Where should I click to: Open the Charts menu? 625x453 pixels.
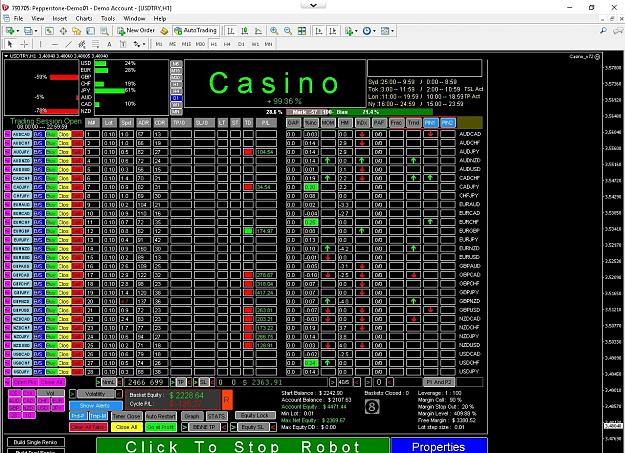tap(84, 18)
